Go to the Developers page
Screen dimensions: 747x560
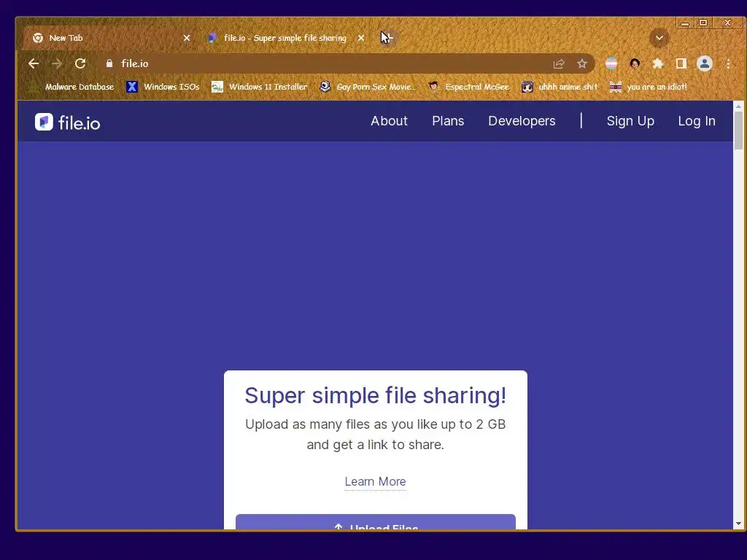[x=522, y=121]
